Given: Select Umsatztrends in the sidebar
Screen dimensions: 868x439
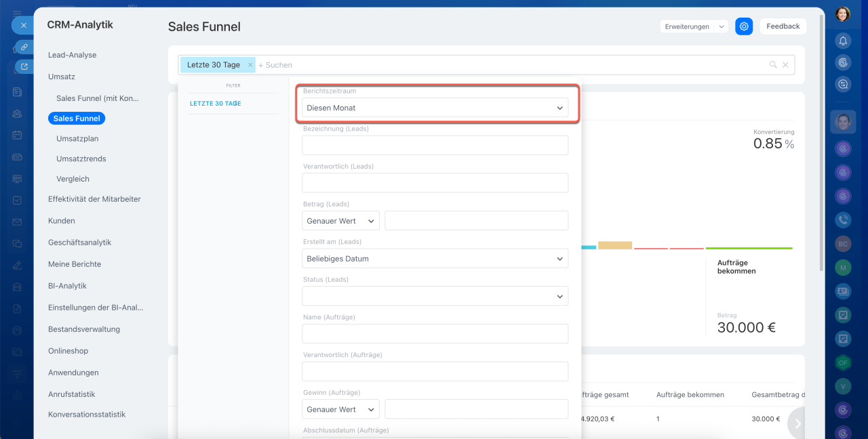Looking at the screenshot, I should point(81,159).
